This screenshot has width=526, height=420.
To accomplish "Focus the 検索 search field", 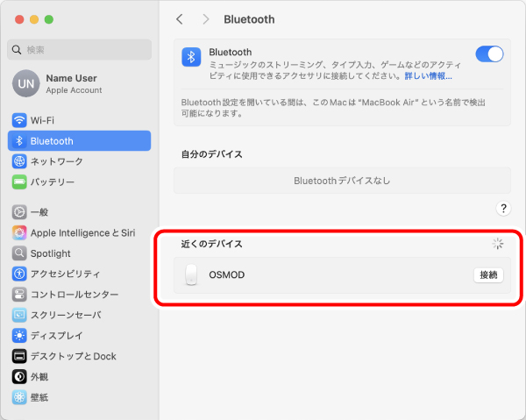I will tap(79, 50).
